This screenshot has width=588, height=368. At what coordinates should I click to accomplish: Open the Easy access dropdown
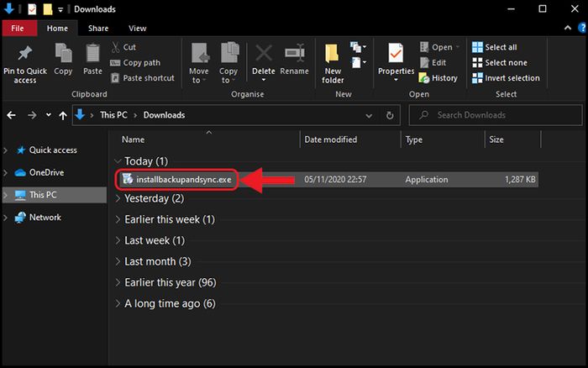coord(358,62)
